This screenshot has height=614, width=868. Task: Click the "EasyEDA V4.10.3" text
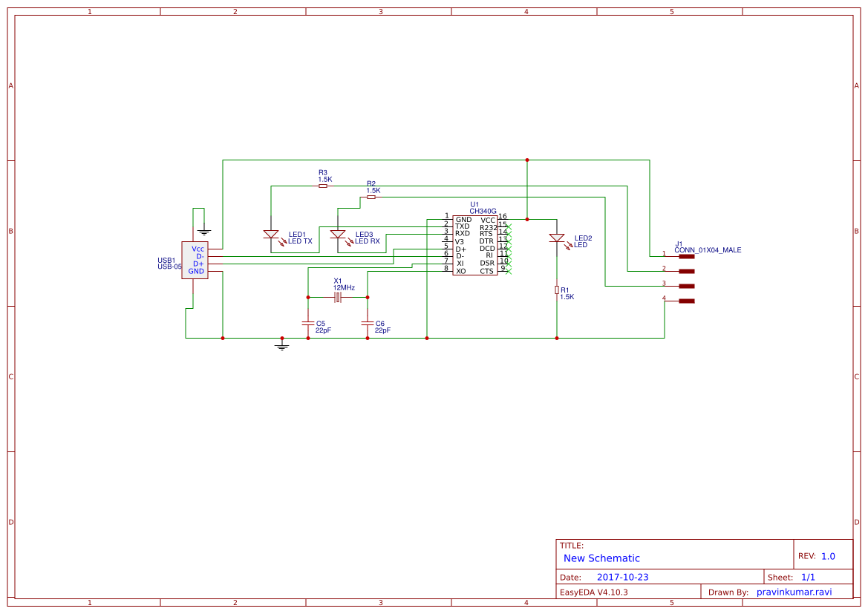coord(594,592)
